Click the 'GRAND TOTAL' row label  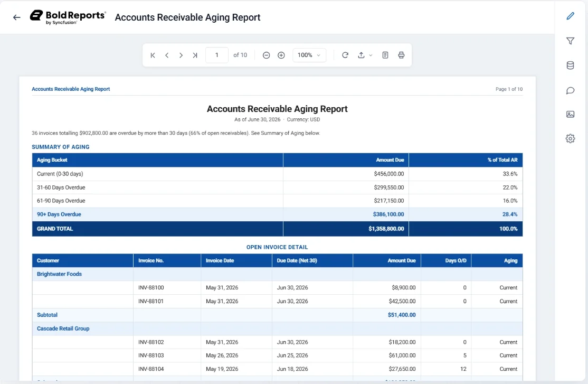pyautogui.click(x=55, y=229)
